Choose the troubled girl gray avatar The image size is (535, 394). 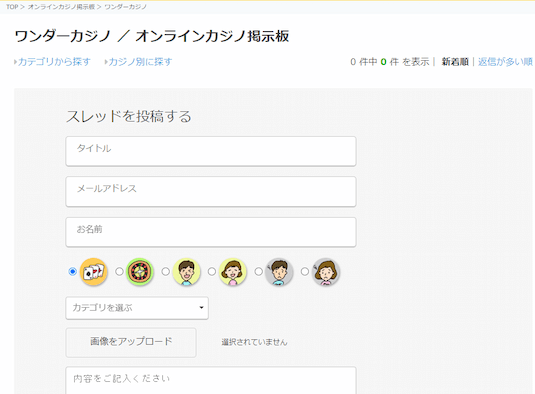pyautogui.click(x=326, y=272)
